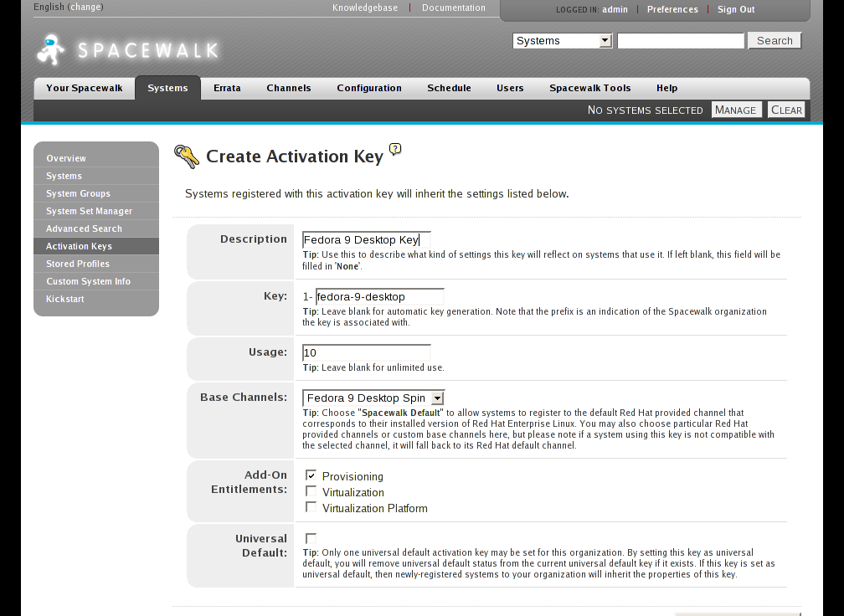Clear the selected systems
This screenshot has height=616, width=844.
click(786, 110)
